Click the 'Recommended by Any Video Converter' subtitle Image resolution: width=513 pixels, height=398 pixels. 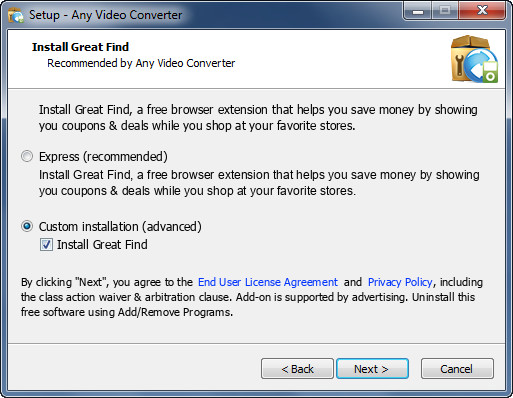point(141,63)
